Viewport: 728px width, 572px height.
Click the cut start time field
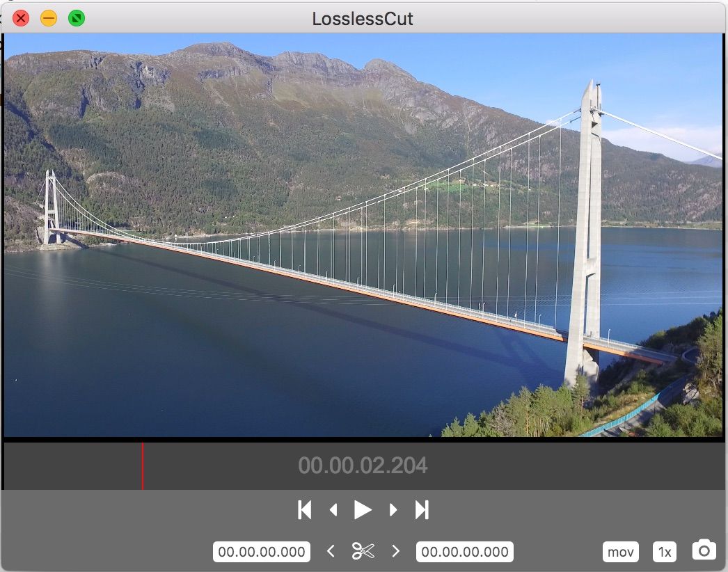click(261, 550)
